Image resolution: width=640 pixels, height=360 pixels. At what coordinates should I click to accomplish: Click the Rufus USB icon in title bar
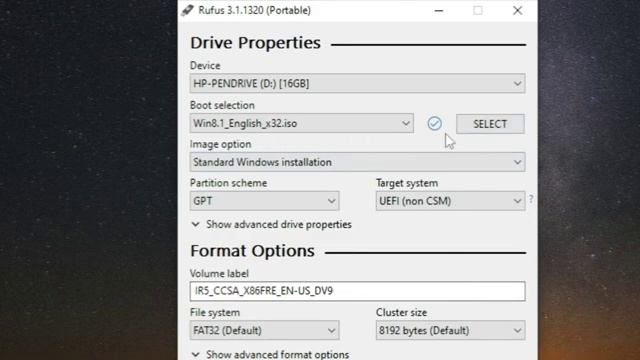click(x=187, y=10)
